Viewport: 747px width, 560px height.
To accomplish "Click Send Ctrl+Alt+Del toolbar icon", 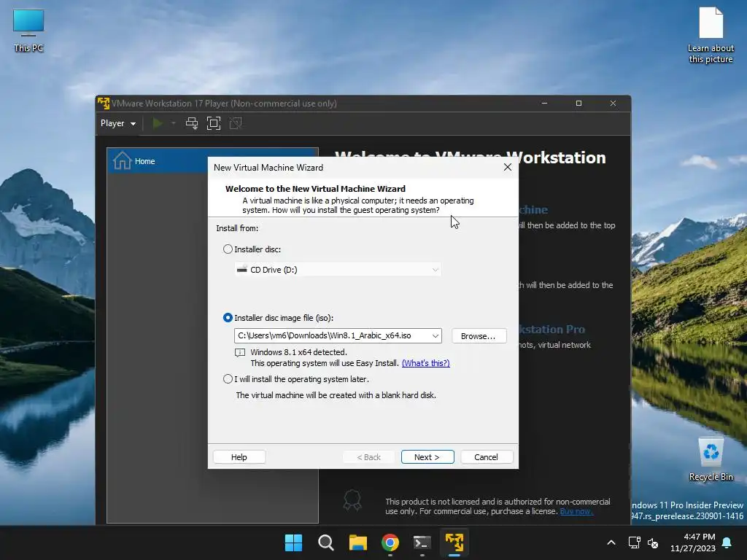I will pos(192,123).
